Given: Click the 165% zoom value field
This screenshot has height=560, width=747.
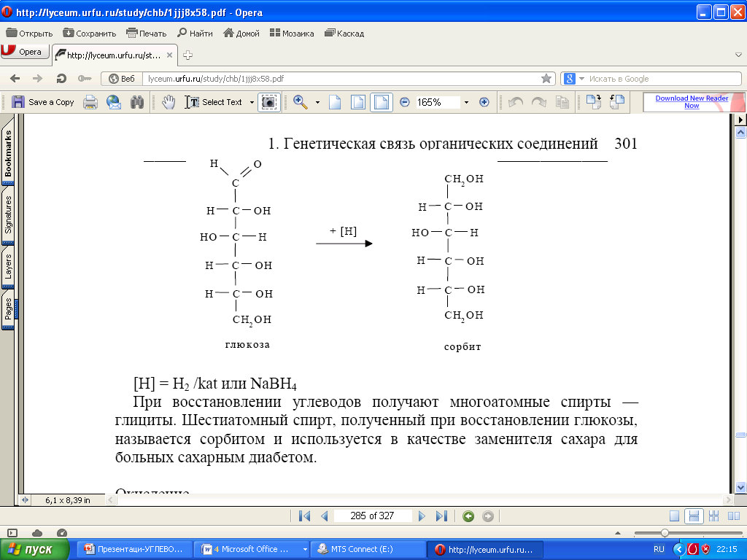Looking at the screenshot, I should (438, 102).
